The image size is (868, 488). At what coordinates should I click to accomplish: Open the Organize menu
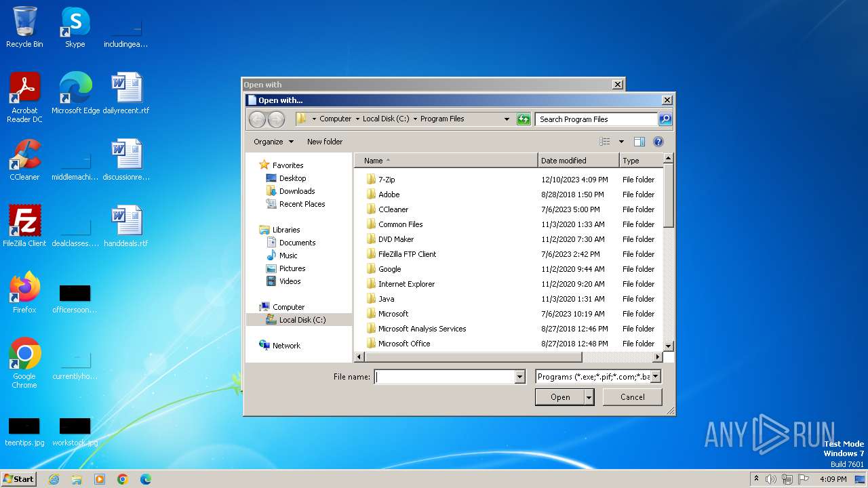pos(274,142)
